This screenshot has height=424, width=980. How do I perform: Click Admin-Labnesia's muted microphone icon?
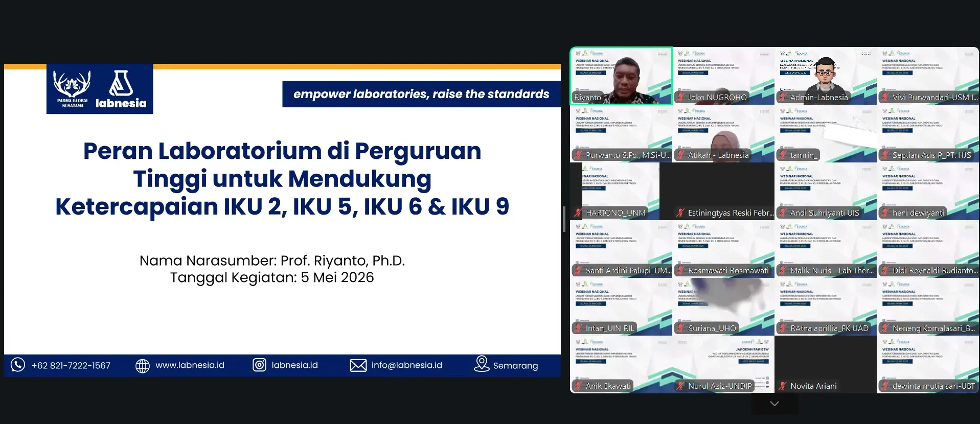[783, 97]
